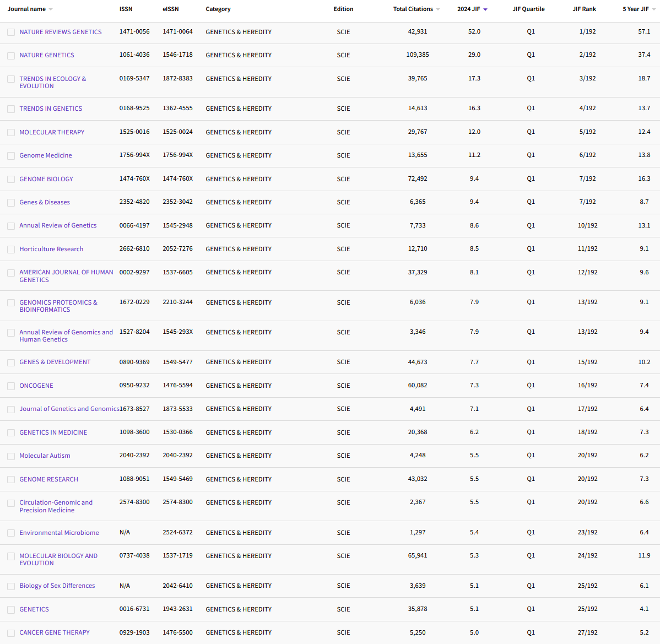Select the checkbox for NATURE REVIEWS GENETICS
This screenshot has width=660, height=644.
pyautogui.click(x=11, y=32)
